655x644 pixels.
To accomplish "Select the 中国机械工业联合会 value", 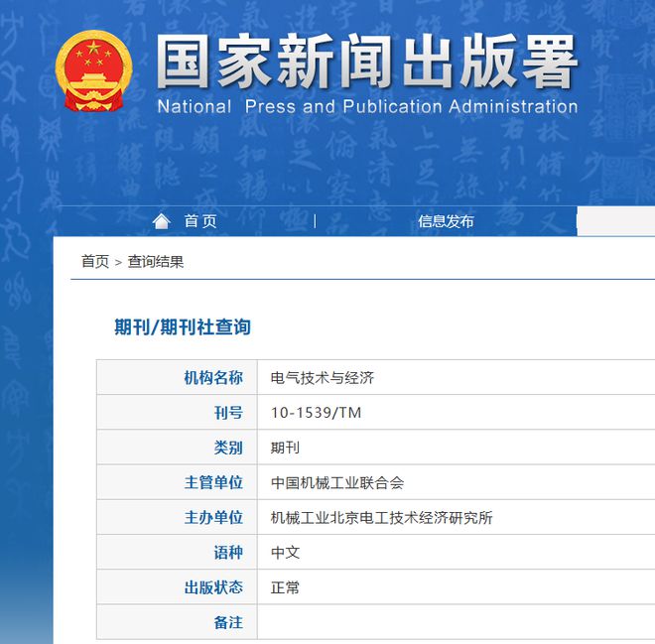I will tap(337, 483).
